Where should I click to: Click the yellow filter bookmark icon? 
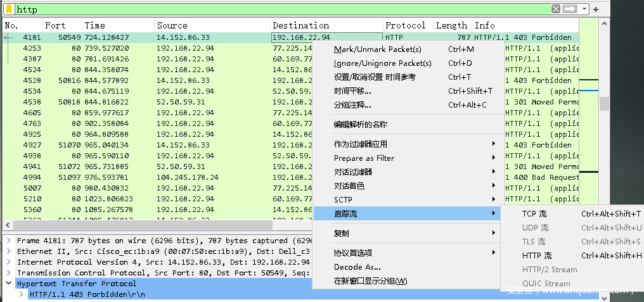pyautogui.click(x=9, y=9)
